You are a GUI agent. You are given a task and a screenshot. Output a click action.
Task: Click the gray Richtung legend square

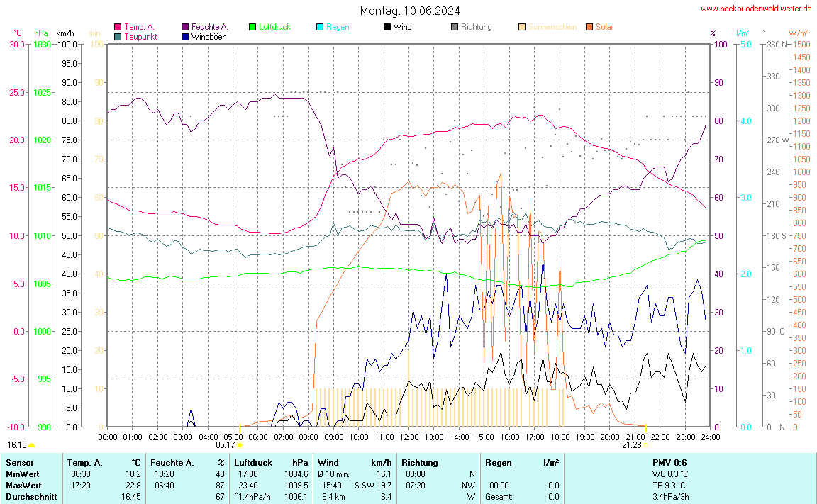[455, 27]
